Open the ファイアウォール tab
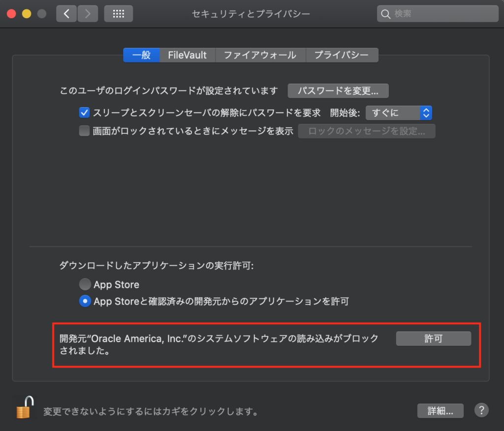The height and width of the screenshot is (431, 504). click(260, 55)
